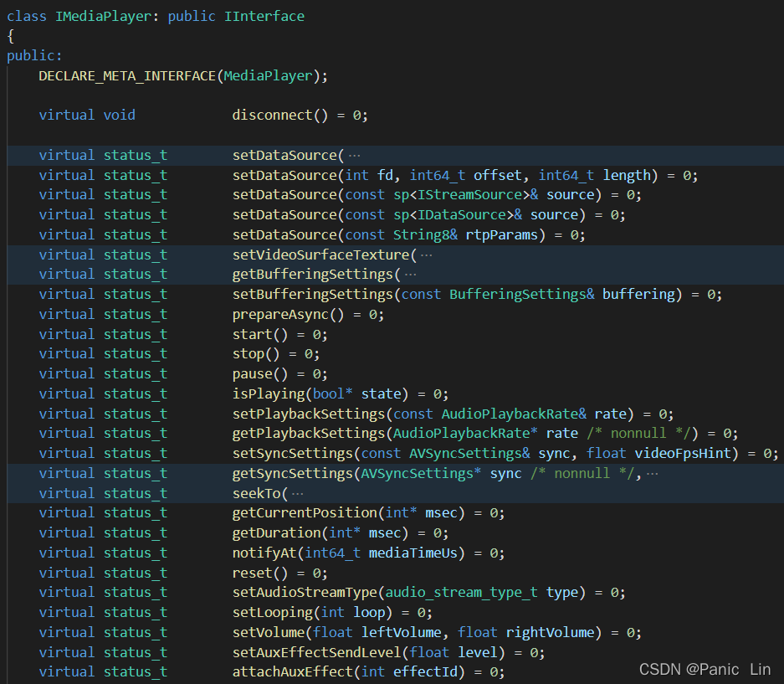Click the attachAuxEffect method name
The image size is (784, 684).
tap(293, 672)
